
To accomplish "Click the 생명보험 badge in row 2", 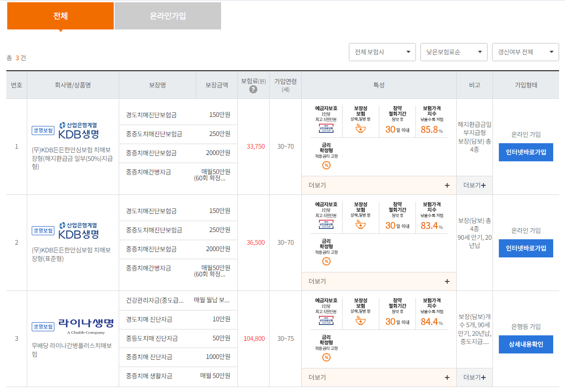I will pos(43,231).
